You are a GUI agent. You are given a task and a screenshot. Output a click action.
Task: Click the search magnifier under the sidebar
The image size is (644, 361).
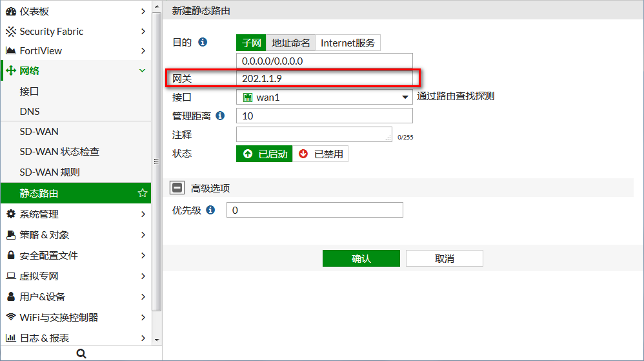point(81,353)
